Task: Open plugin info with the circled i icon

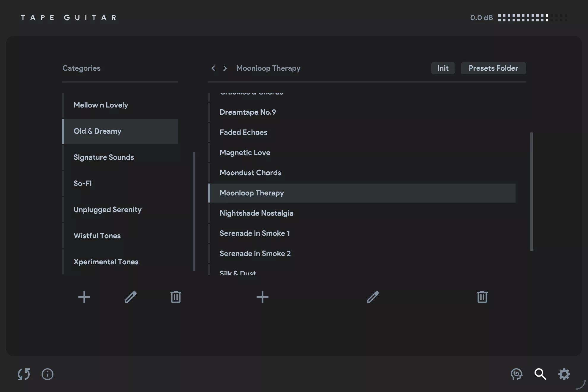Action: coord(47,374)
